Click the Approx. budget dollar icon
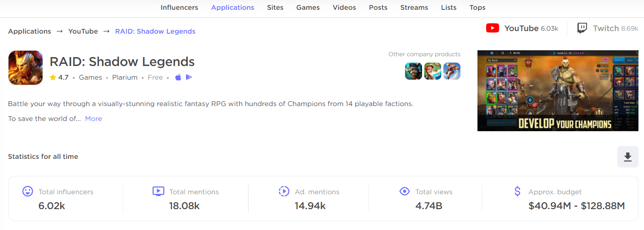Image resolution: width=644 pixels, height=230 pixels. [x=517, y=191]
